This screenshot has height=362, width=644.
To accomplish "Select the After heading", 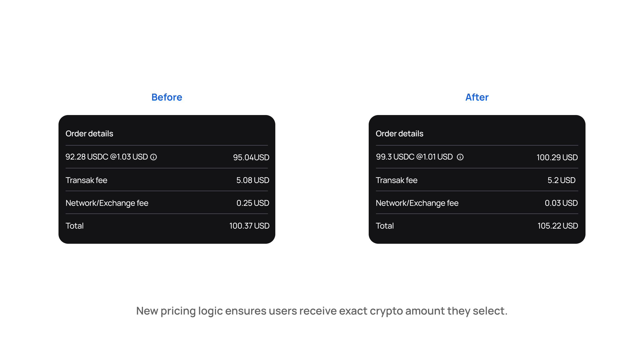I will coord(477,97).
